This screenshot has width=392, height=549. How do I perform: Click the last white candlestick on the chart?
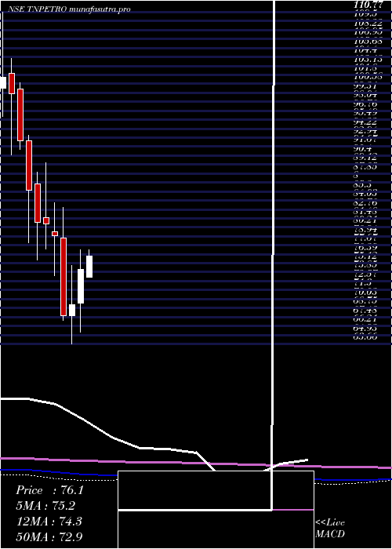pos(89,267)
